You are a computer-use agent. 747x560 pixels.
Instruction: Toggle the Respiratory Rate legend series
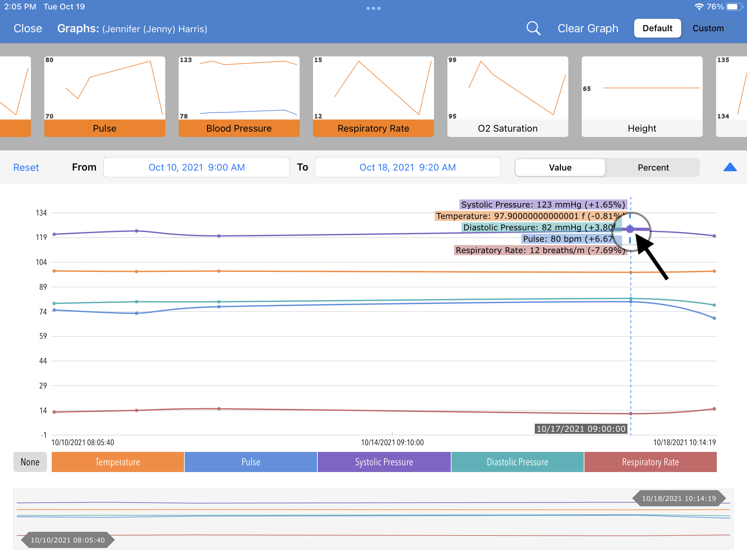650,462
